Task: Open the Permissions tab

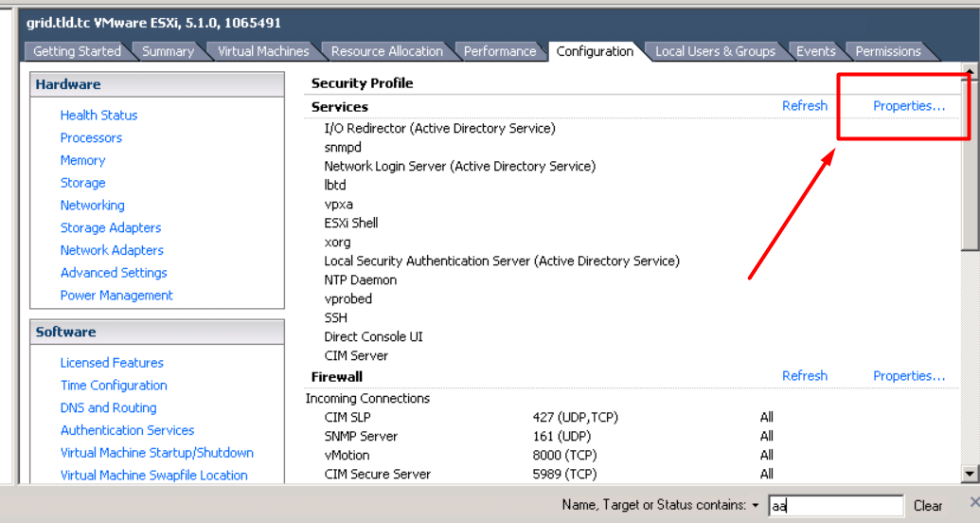Action: 888,51
